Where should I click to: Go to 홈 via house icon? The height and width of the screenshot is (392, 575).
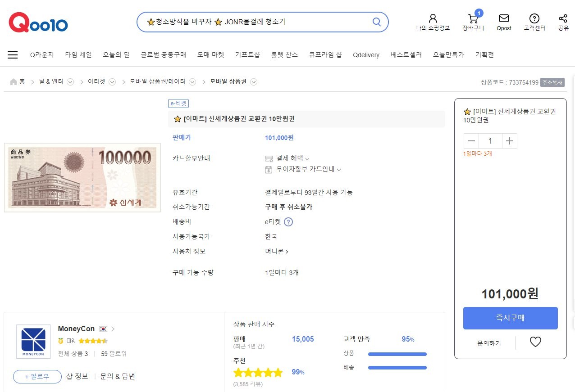(14, 82)
